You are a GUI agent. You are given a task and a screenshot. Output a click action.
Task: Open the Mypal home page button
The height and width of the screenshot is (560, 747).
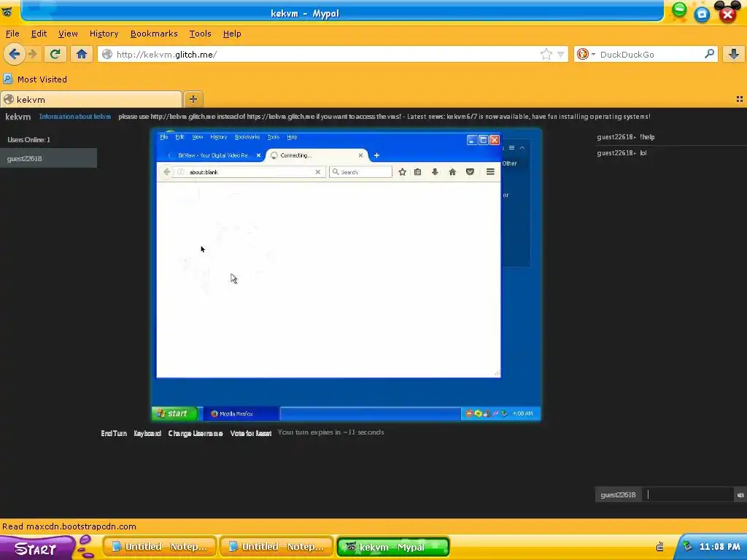(x=82, y=54)
